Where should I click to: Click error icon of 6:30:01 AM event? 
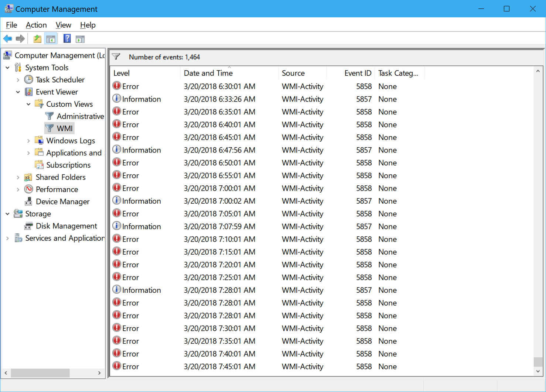[117, 86]
